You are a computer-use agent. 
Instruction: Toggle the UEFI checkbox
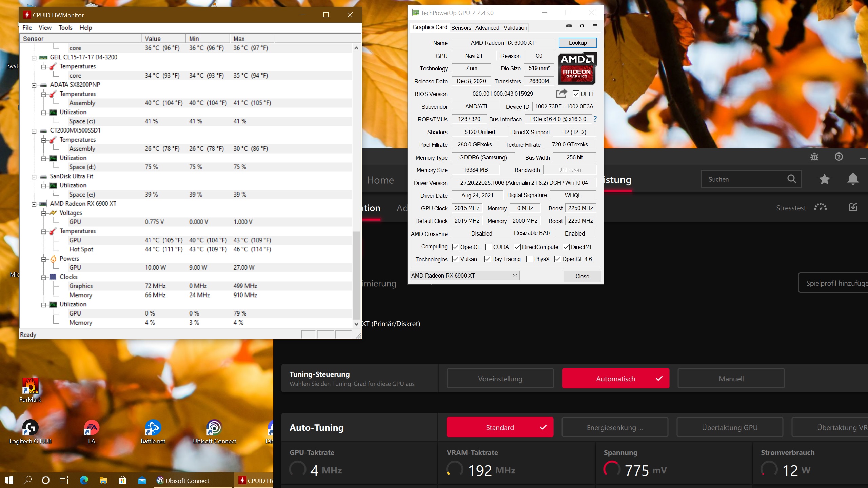coord(576,94)
